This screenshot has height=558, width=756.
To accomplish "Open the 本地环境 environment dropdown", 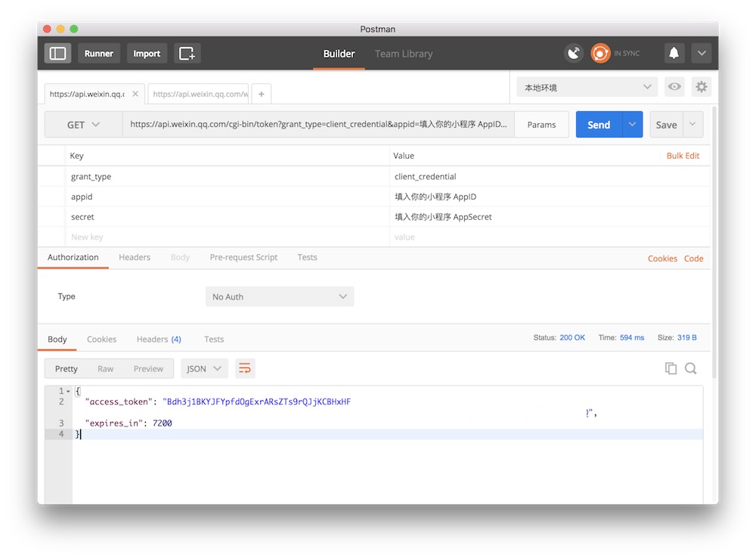I will pos(587,87).
